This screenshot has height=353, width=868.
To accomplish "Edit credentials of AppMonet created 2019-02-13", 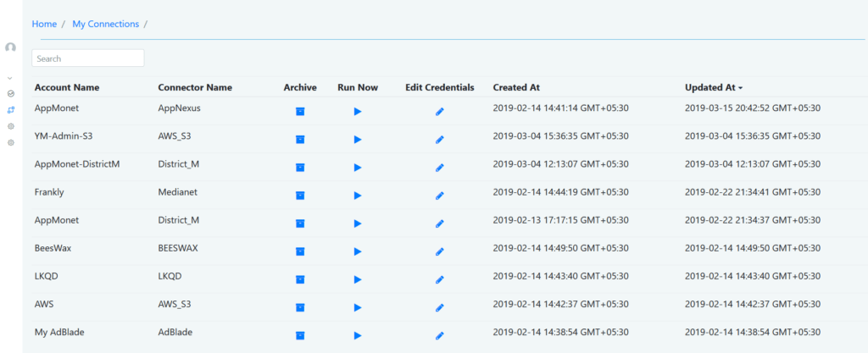I will [x=440, y=223].
